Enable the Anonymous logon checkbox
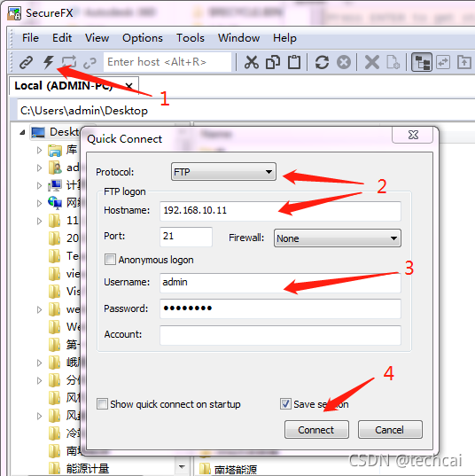 pos(110,260)
